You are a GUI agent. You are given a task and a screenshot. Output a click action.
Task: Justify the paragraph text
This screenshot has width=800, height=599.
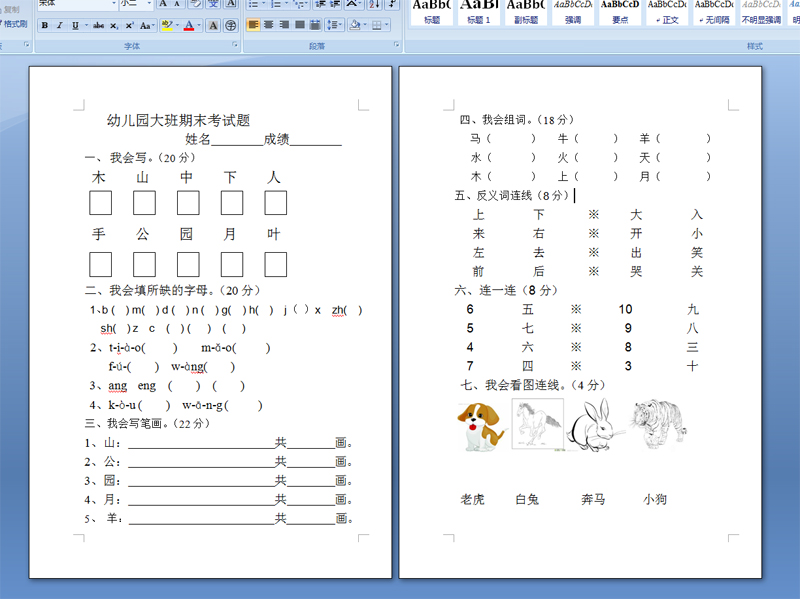300,24
